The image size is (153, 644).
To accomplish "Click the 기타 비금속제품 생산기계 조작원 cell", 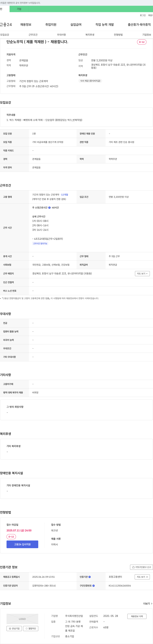I will [x=48, y=142].
